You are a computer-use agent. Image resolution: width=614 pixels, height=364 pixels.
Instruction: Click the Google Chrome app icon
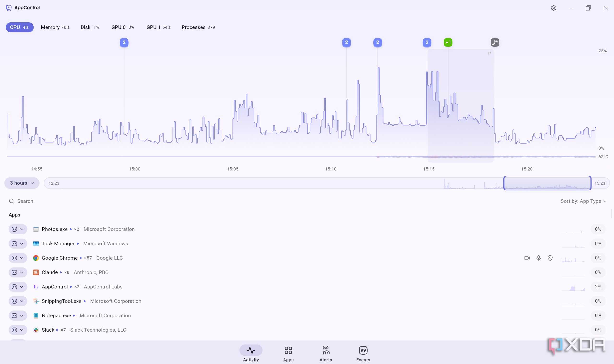[x=36, y=258]
